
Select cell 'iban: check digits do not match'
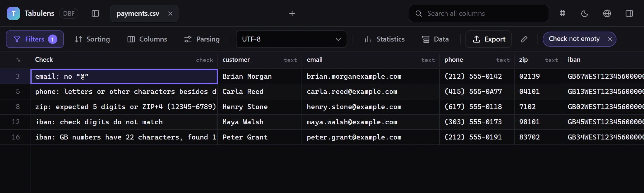[x=124, y=122]
